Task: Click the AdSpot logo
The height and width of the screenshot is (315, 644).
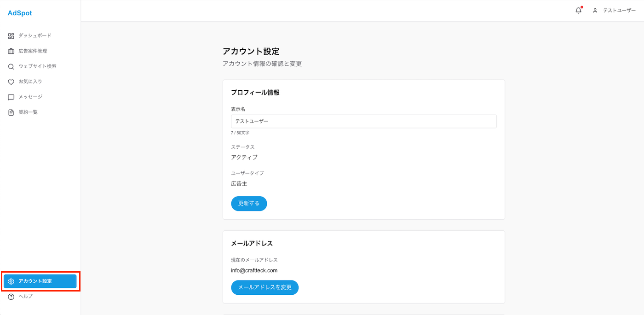Action: coord(19,13)
